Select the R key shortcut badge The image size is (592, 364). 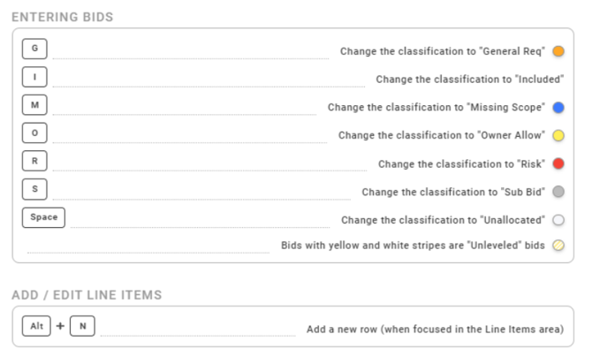point(34,161)
